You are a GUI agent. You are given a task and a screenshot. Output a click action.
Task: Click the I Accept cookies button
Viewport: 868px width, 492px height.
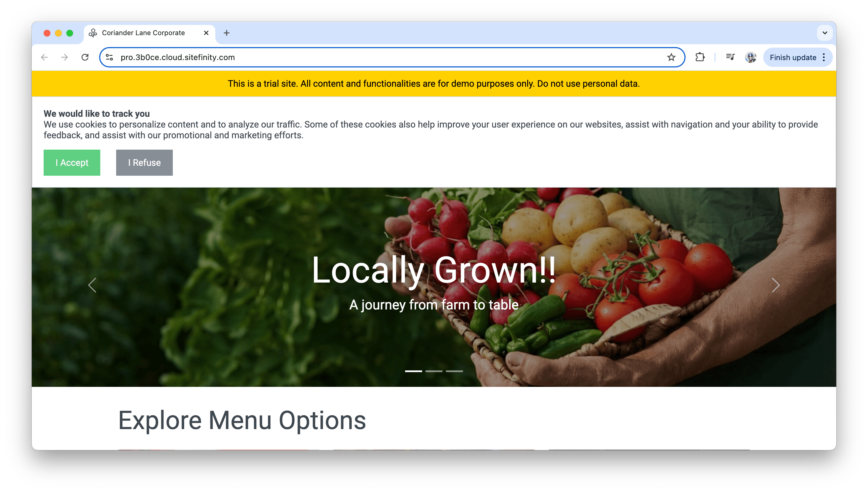coord(72,162)
